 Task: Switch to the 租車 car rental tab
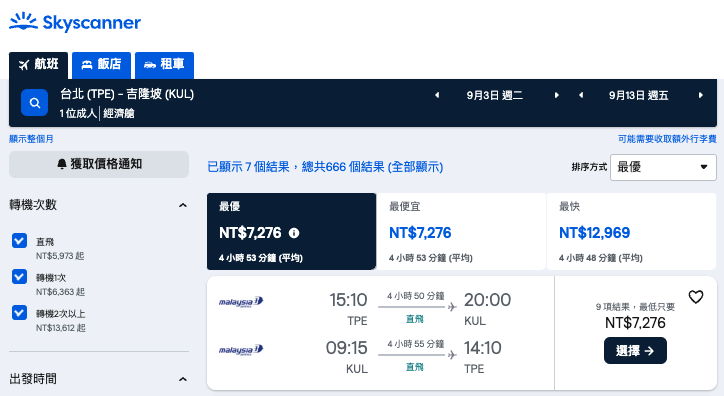164,65
